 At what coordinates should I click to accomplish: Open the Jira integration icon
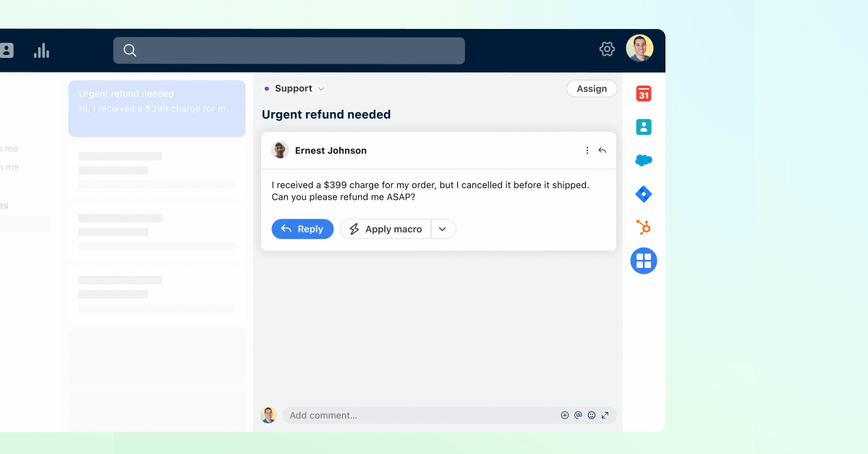(x=643, y=193)
